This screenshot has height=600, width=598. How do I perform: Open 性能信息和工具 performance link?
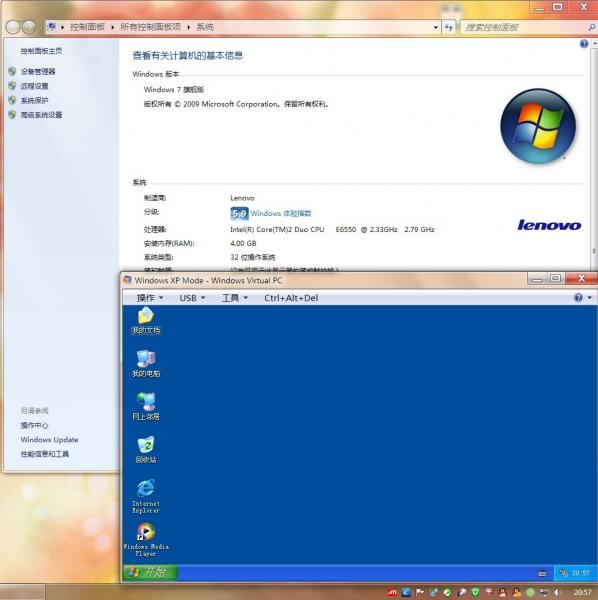(45, 454)
